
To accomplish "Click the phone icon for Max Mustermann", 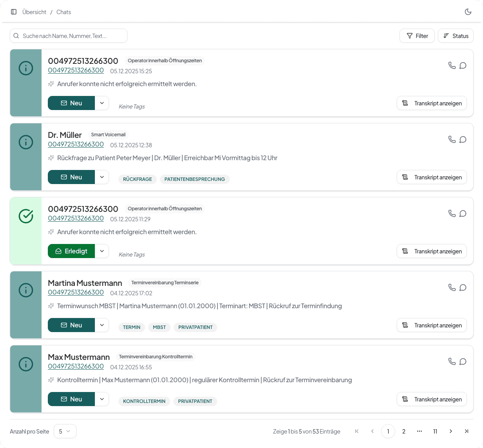I will pos(452,361).
